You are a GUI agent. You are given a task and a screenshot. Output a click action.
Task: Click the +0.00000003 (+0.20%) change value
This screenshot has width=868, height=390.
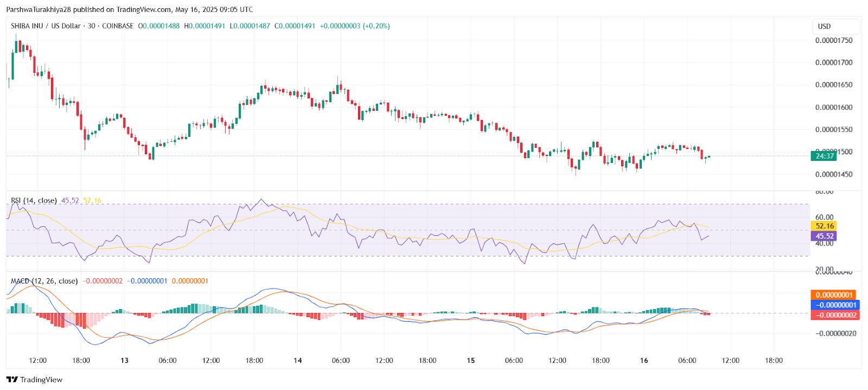[x=355, y=26]
